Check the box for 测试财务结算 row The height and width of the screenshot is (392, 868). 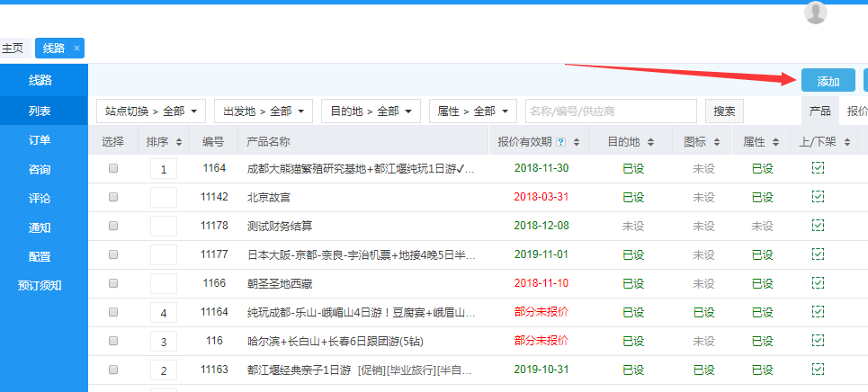point(113,227)
